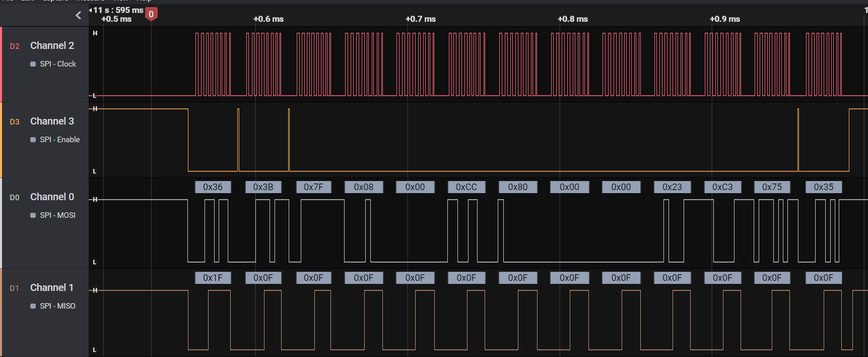Click the +0.5 ms time ruler label
This screenshot has width=868, height=357.
[x=116, y=19]
